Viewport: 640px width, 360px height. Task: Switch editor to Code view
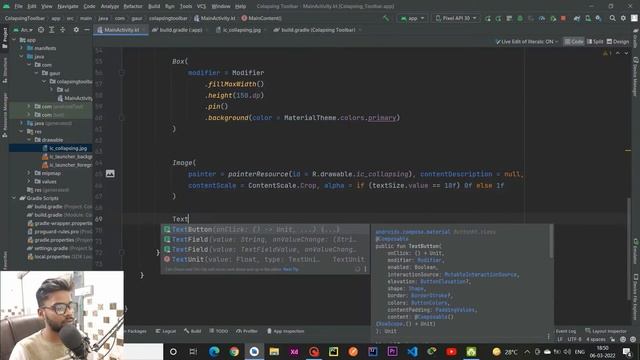574,42
